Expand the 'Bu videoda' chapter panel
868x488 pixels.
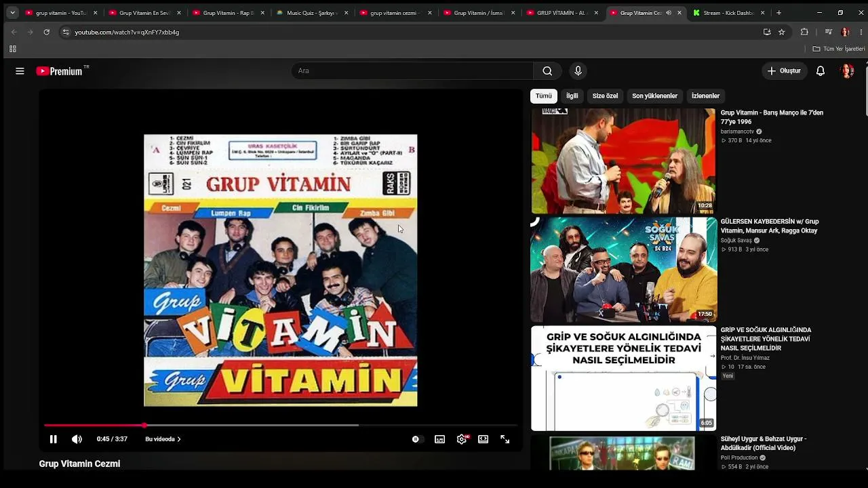163,439
